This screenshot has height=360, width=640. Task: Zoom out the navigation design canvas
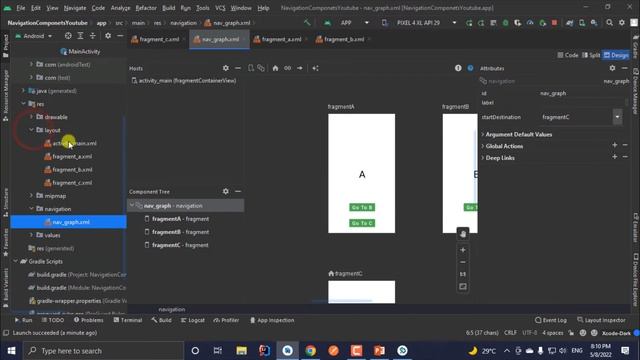coord(463,262)
